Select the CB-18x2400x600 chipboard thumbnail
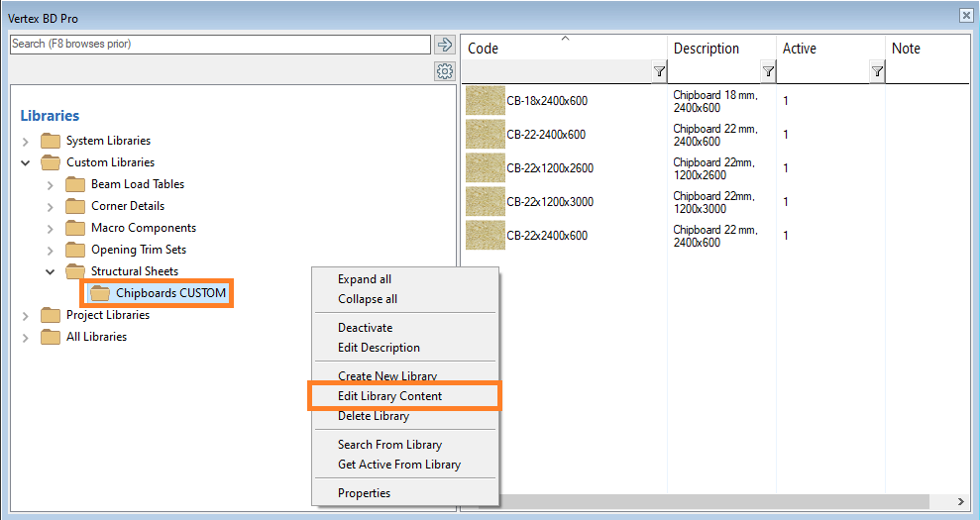Viewport: 980px width, 520px height. [485, 100]
